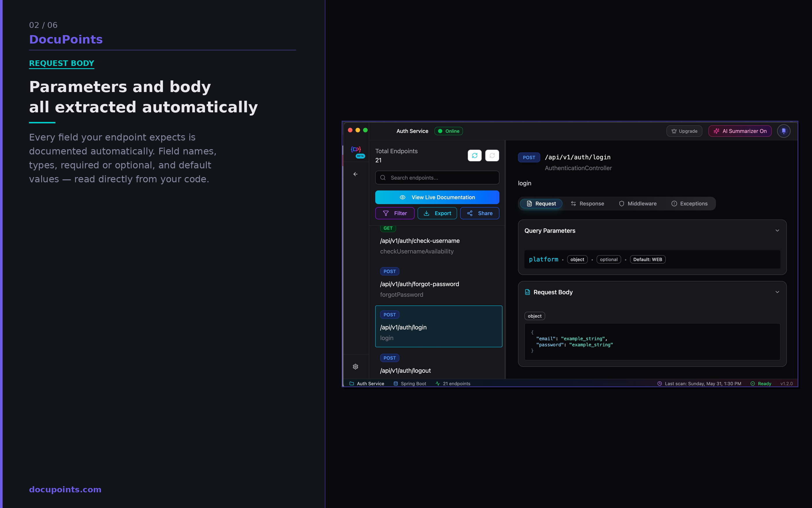812x508 pixels.
Task: Click the Auth Service title in header
Action: pos(412,131)
